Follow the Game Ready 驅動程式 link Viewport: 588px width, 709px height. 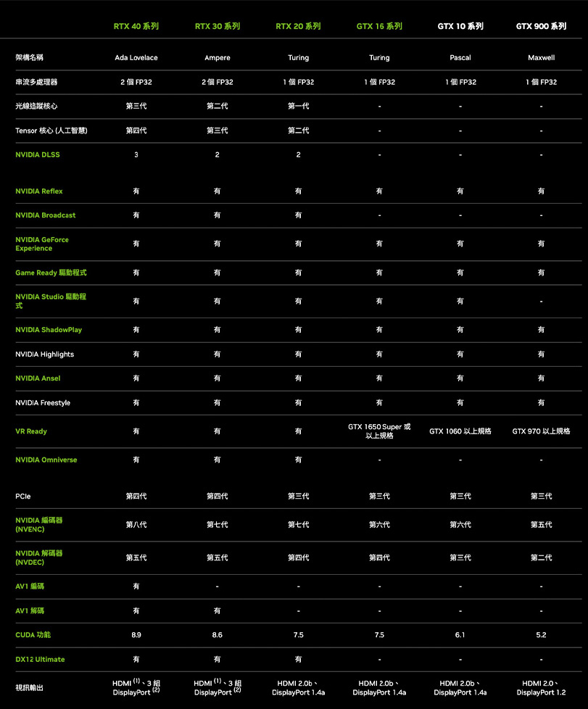pos(51,273)
